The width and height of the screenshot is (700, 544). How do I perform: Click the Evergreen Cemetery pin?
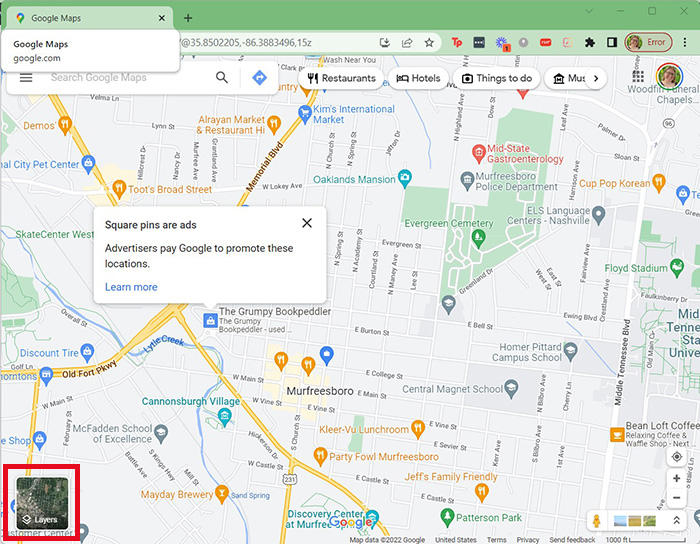pos(479,238)
